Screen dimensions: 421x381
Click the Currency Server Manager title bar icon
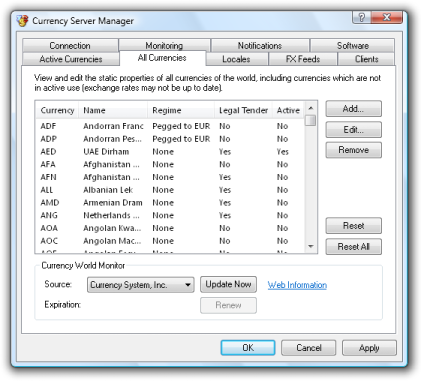(x=23, y=21)
